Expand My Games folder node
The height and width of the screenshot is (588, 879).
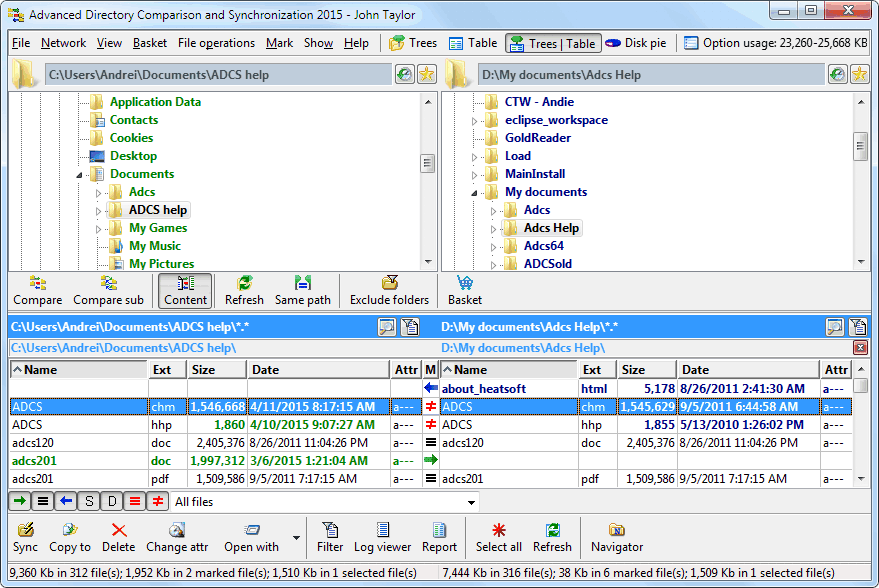[x=98, y=229]
